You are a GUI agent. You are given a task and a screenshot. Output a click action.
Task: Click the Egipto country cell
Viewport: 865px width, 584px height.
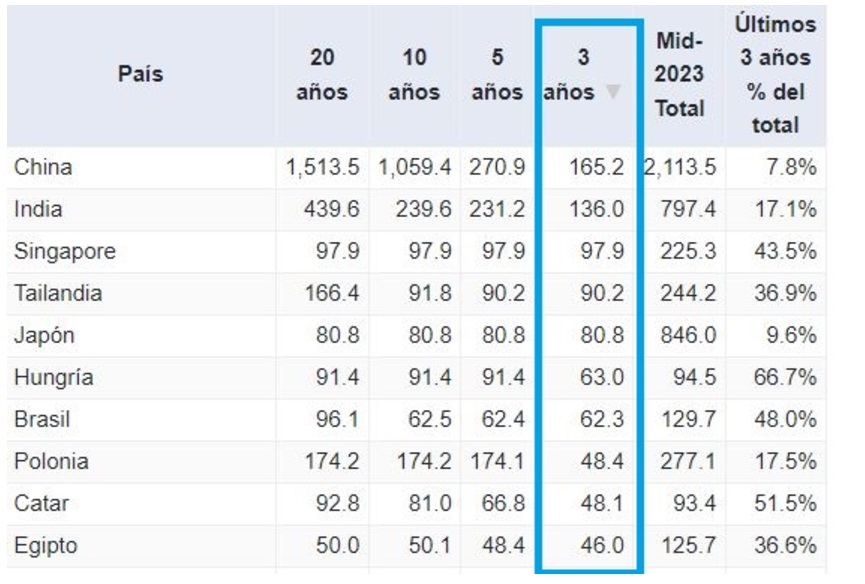coord(46,546)
